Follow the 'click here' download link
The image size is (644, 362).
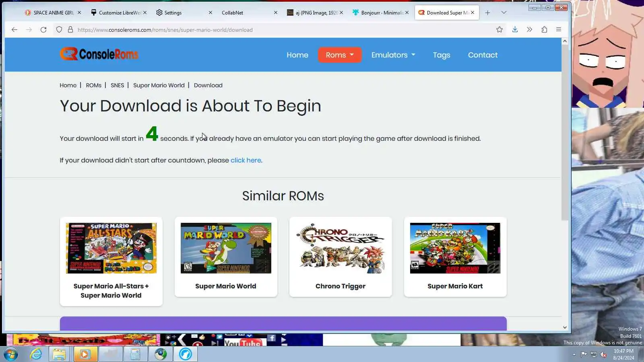pos(246,160)
